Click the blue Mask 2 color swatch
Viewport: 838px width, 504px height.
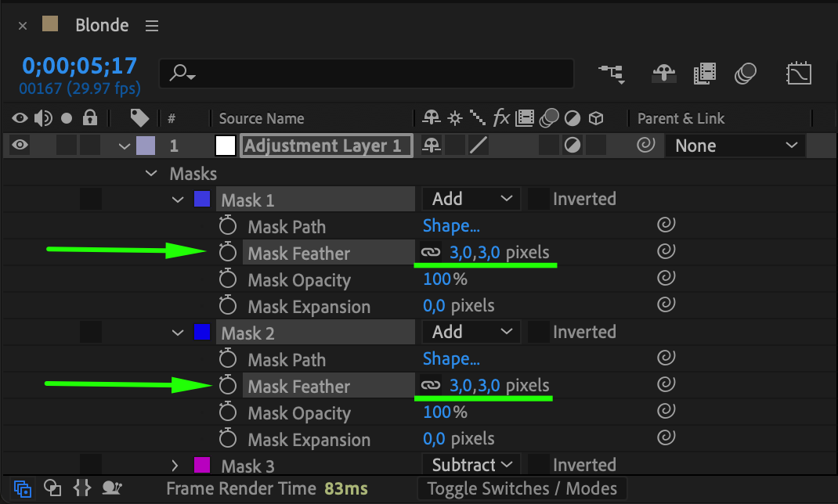coord(201,333)
